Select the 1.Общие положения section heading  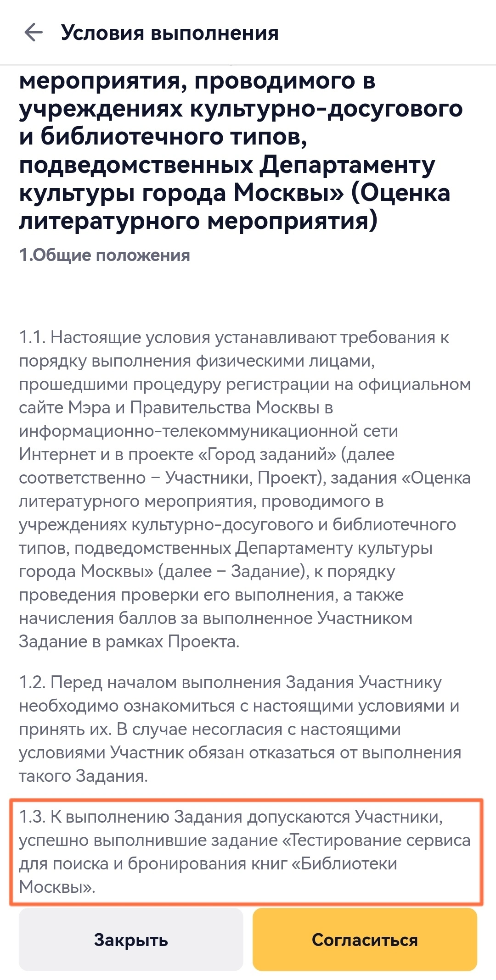click(x=104, y=255)
